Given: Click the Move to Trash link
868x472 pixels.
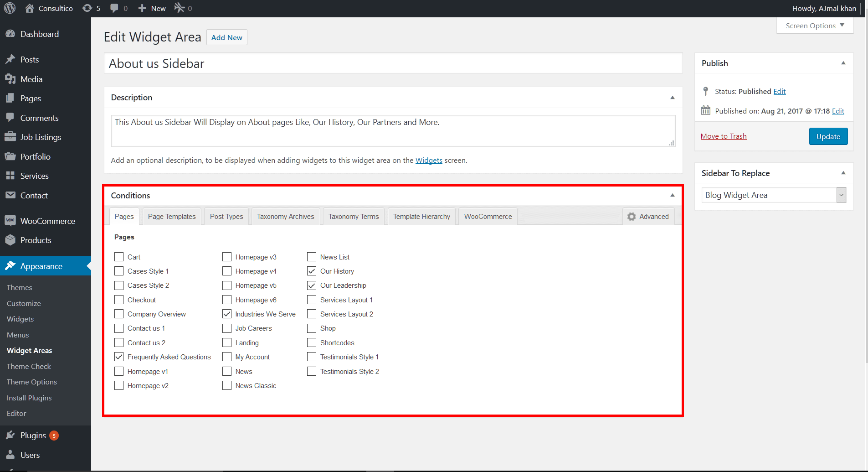Looking at the screenshot, I should (724, 136).
